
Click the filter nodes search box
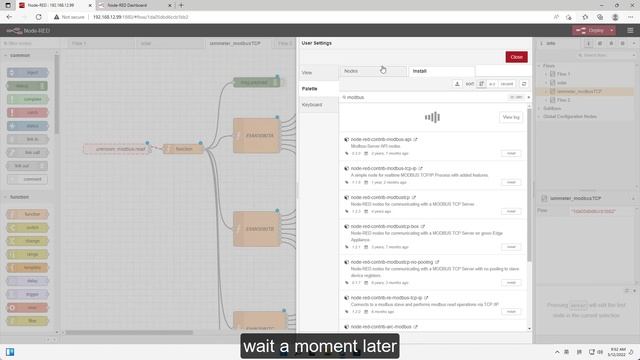(x=29, y=43)
